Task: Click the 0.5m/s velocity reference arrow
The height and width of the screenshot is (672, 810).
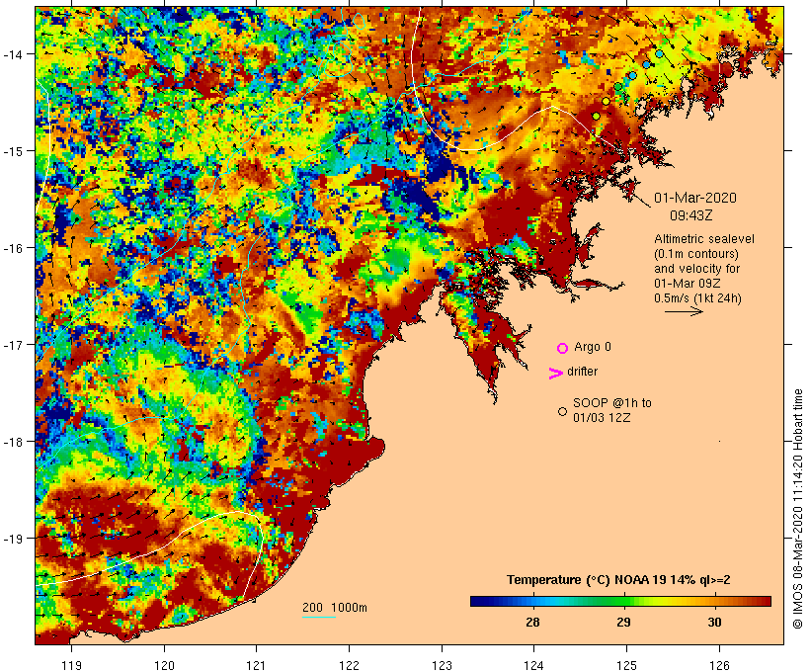Action: [684, 311]
